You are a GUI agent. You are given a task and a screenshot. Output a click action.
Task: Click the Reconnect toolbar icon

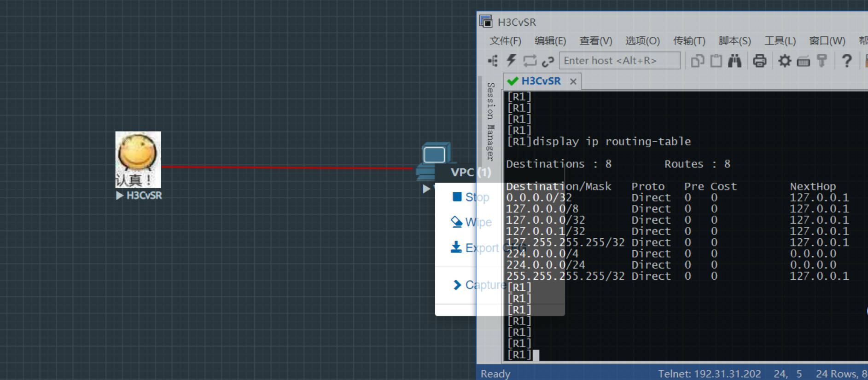[530, 60]
